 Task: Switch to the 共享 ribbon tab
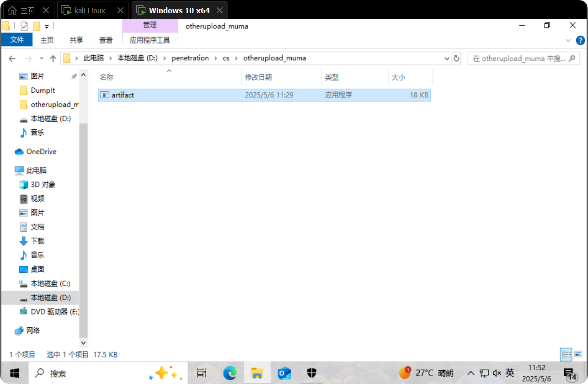click(x=76, y=40)
